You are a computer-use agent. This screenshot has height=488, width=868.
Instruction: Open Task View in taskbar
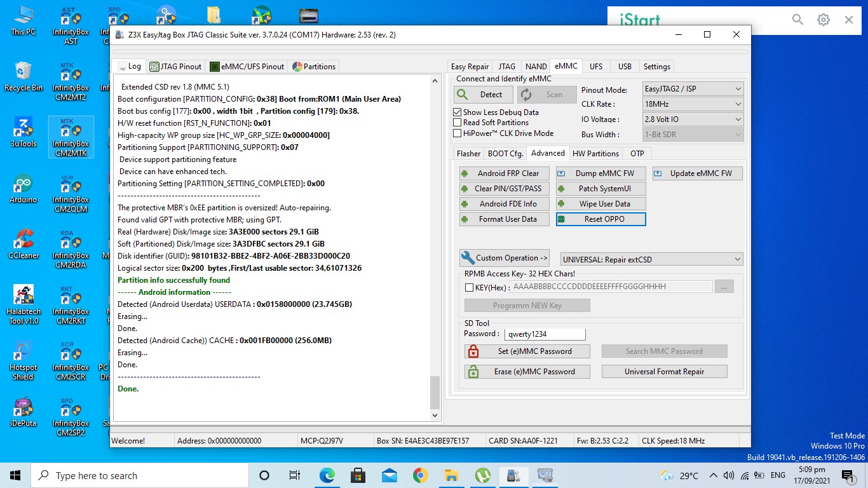tap(295, 475)
